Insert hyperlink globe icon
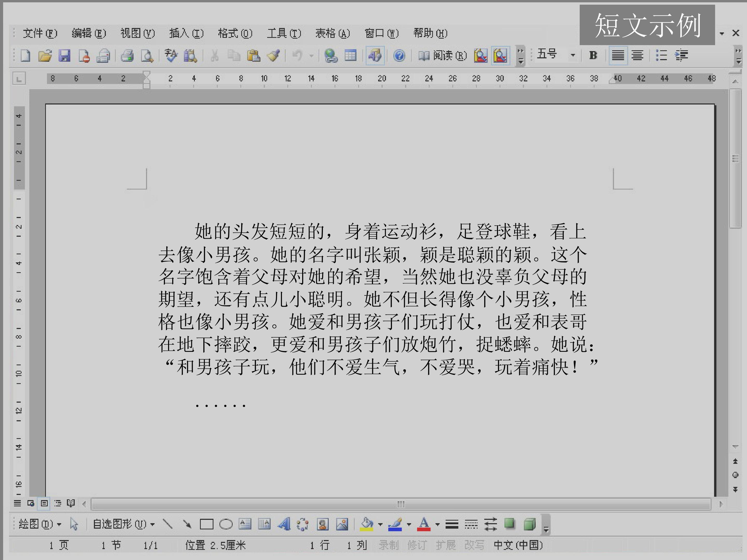This screenshot has width=747, height=560. point(331,55)
